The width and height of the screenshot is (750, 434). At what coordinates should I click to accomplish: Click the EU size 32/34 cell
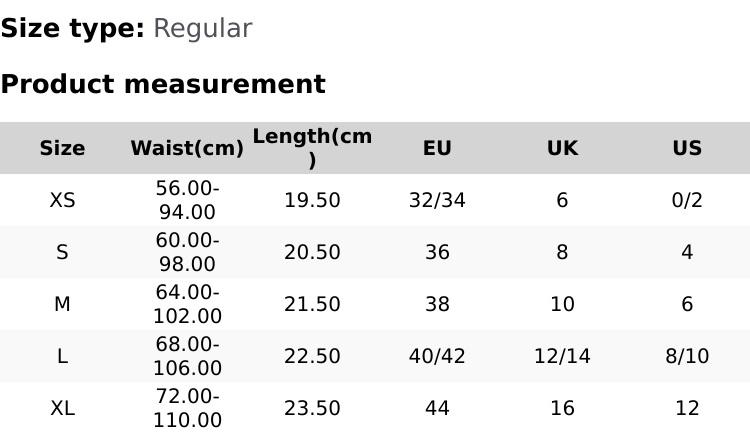(437, 200)
